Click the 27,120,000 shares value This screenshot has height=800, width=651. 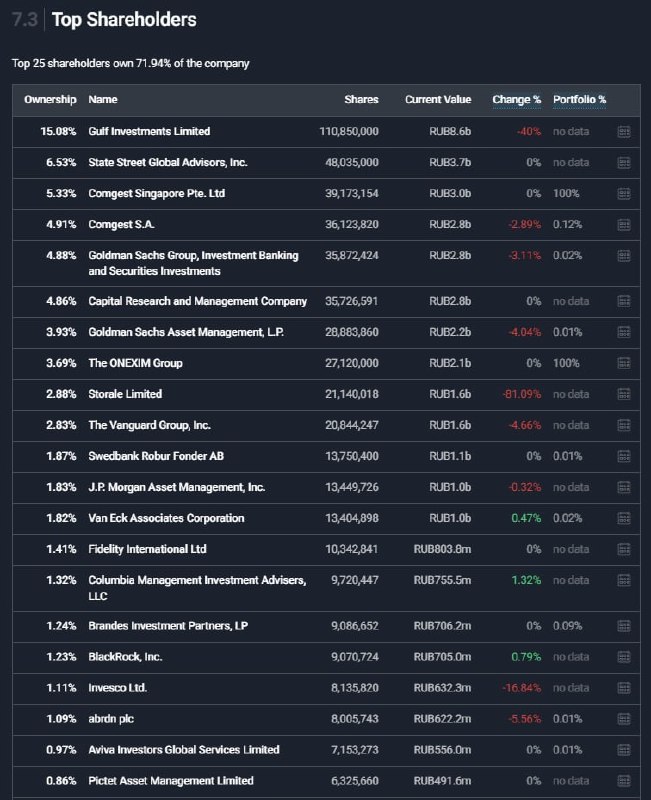pos(352,363)
